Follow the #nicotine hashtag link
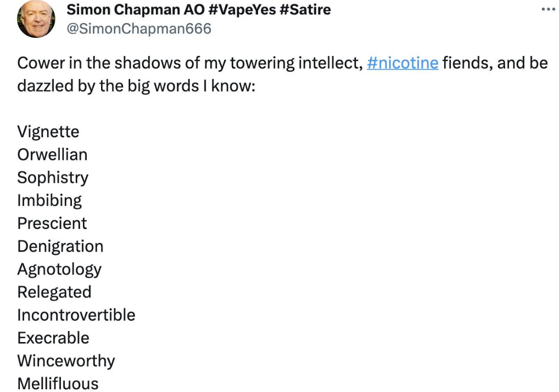Screen dimensions: 559x392 (x=402, y=63)
